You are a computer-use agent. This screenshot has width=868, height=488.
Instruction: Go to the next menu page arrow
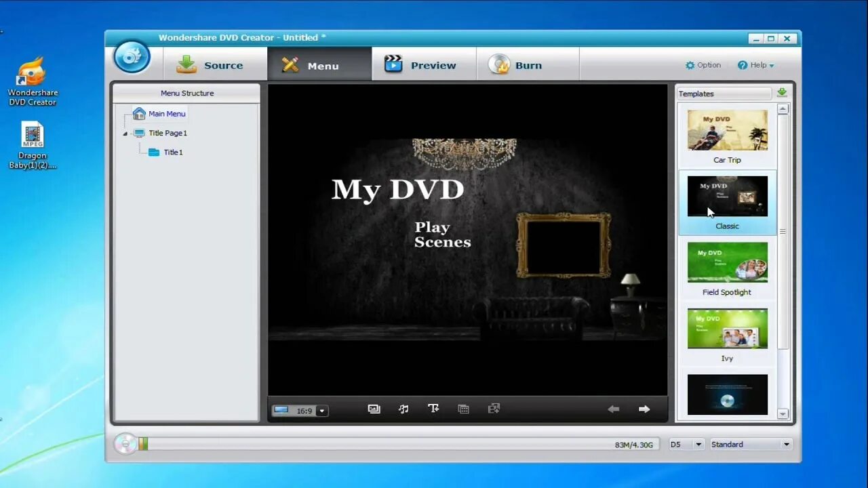[644, 409]
